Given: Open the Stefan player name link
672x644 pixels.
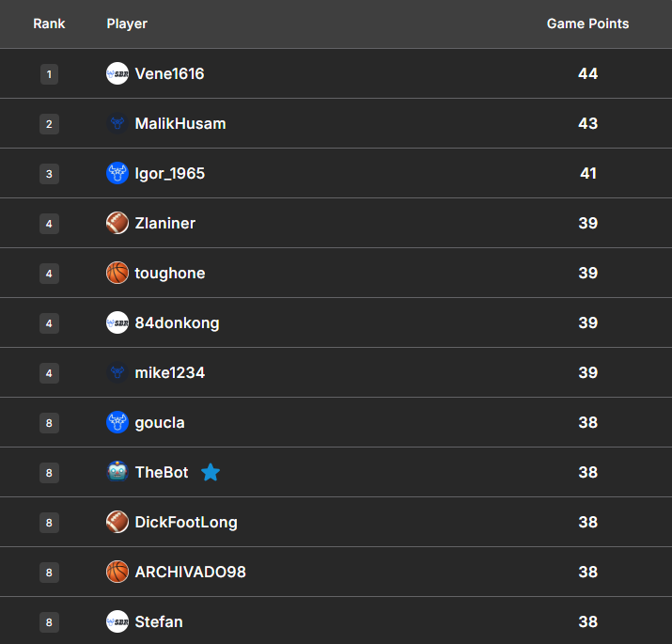Looking at the screenshot, I should pos(159,621).
